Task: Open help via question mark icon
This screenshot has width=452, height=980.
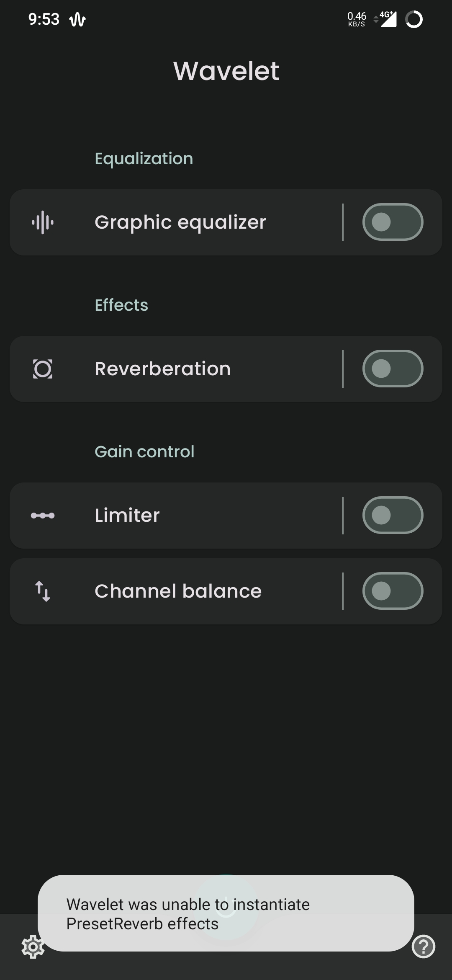Action: (x=424, y=946)
